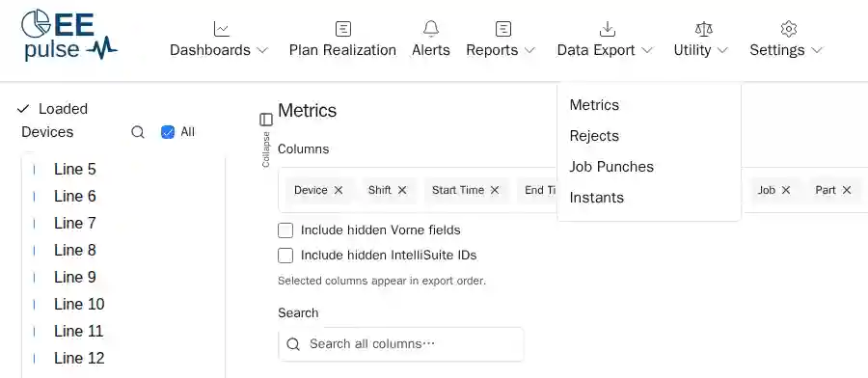Collapse the sidebar using the panel icon
The image size is (868, 378).
coord(266,120)
